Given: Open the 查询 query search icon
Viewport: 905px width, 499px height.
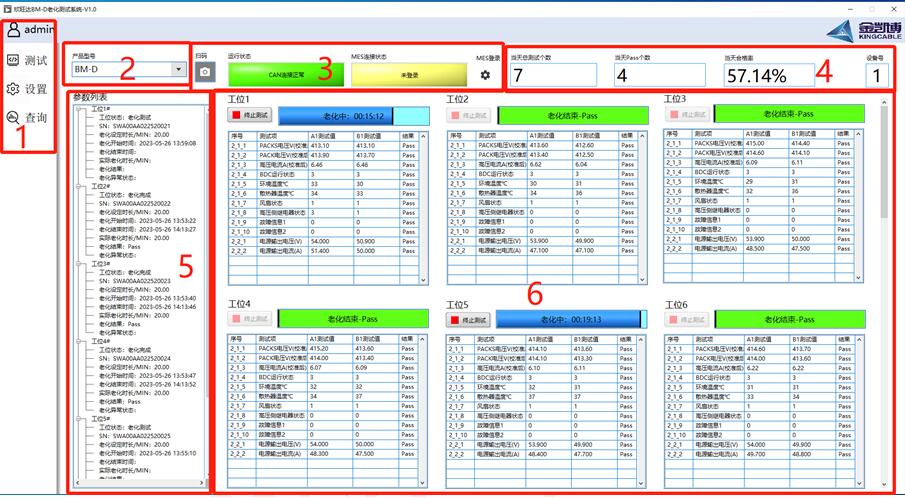Looking at the screenshot, I should 13,118.
